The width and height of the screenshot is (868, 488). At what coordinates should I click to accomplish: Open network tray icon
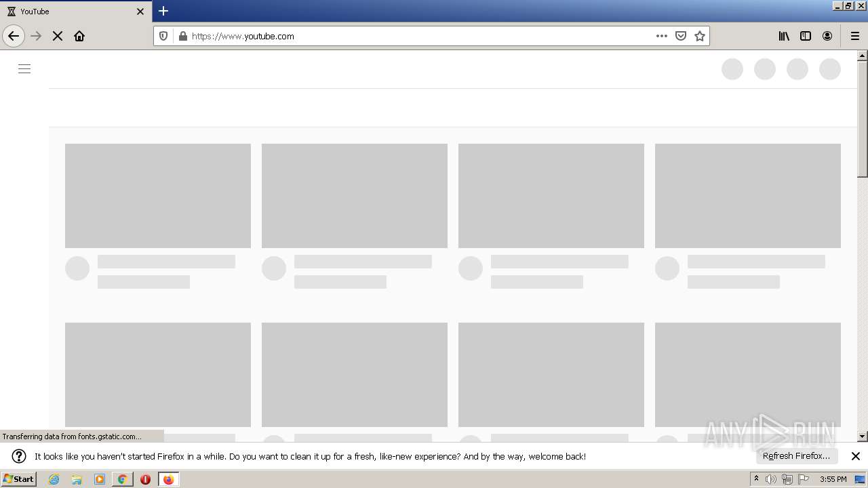click(x=787, y=479)
